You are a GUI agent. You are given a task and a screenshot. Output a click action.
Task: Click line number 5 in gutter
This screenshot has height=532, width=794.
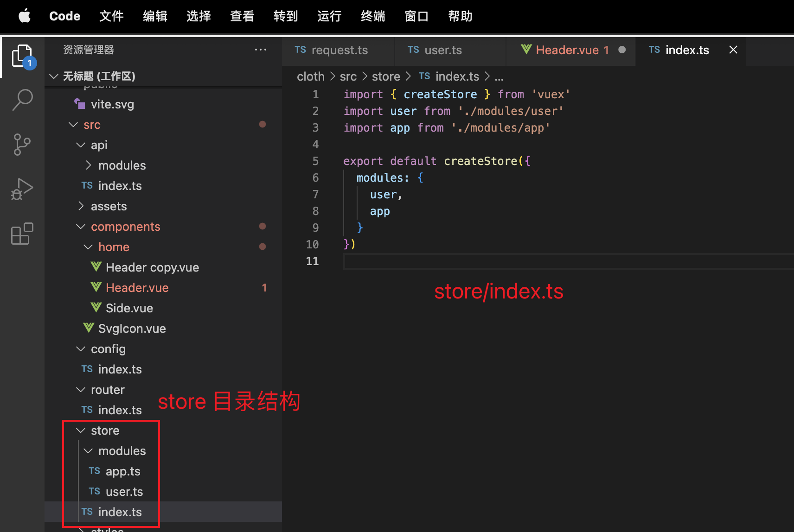tap(315, 161)
